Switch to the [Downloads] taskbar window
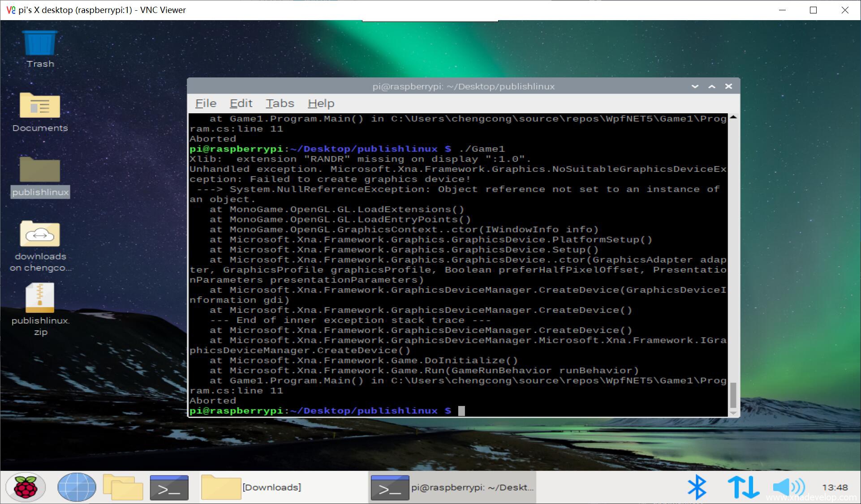This screenshot has width=861, height=504. (x=251, y=487)
